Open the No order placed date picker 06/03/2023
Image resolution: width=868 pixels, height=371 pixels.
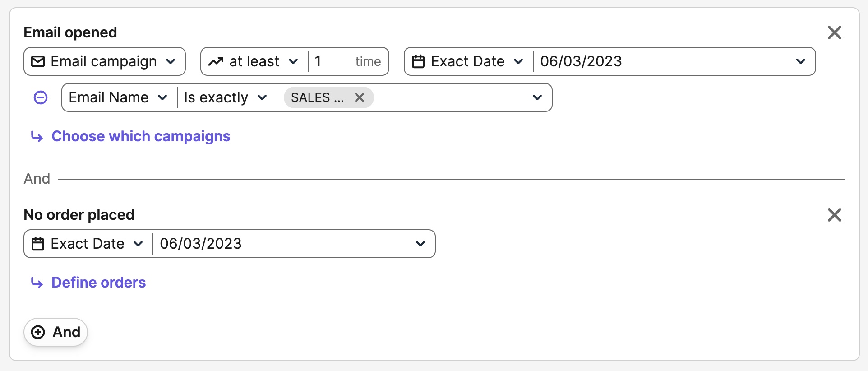(293, 244)
